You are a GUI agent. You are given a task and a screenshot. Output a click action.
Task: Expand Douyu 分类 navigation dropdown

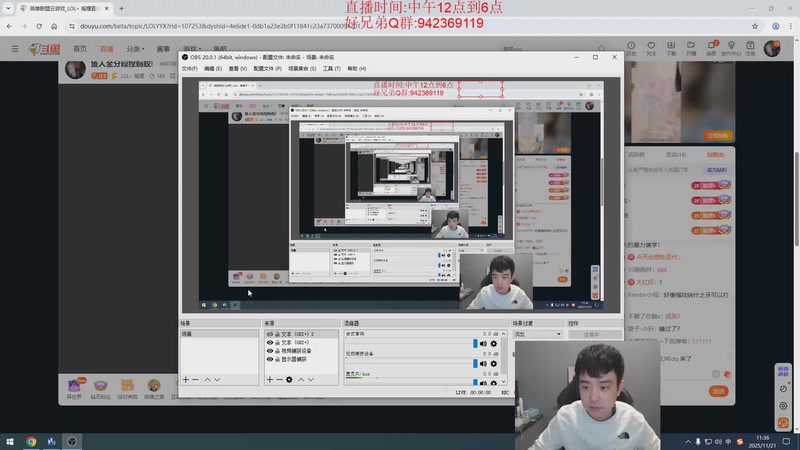(x=135, y=49)
